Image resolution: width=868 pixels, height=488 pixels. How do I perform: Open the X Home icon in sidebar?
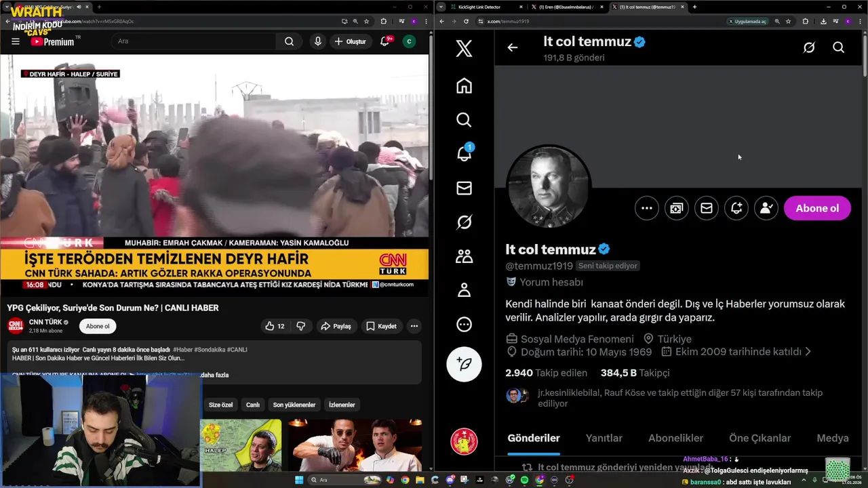(x=464, y=86)
